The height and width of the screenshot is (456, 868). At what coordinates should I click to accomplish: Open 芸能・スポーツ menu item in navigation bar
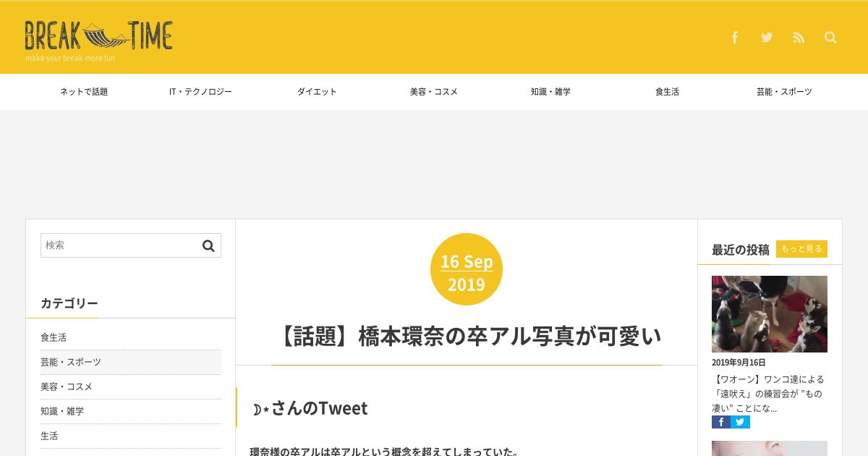[x=784, y=92]
